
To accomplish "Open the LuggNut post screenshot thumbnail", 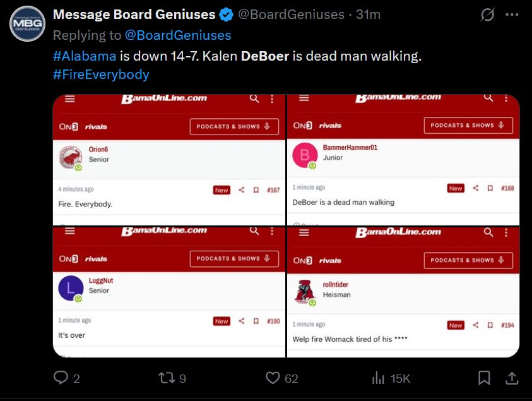I will tap(169, 292).
